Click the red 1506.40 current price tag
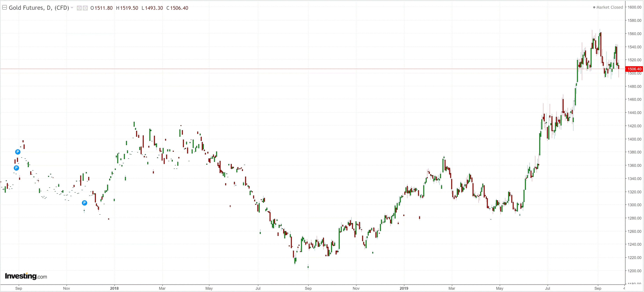The image size is (644, 292). pos(634,69)
